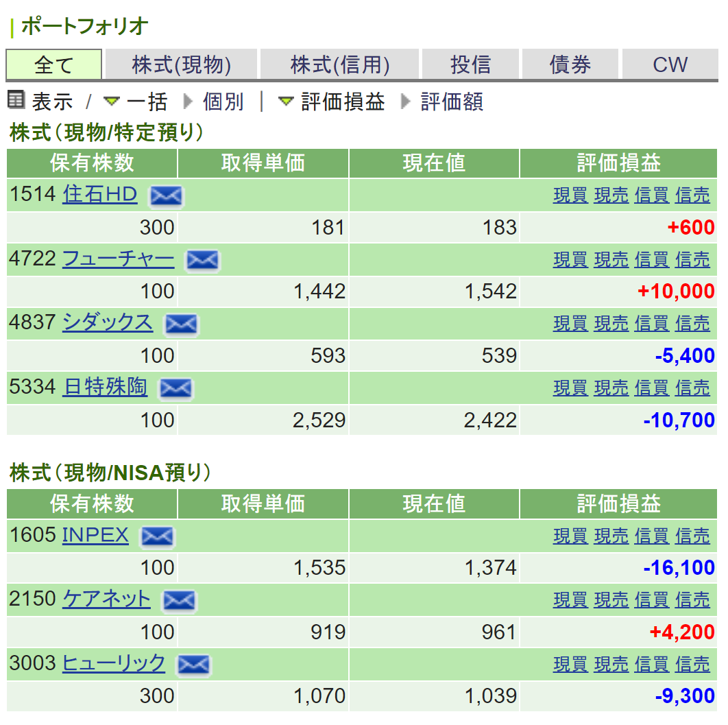728x725 pixels.
Task: Click 現買 for INPEX
Action: 570,536
